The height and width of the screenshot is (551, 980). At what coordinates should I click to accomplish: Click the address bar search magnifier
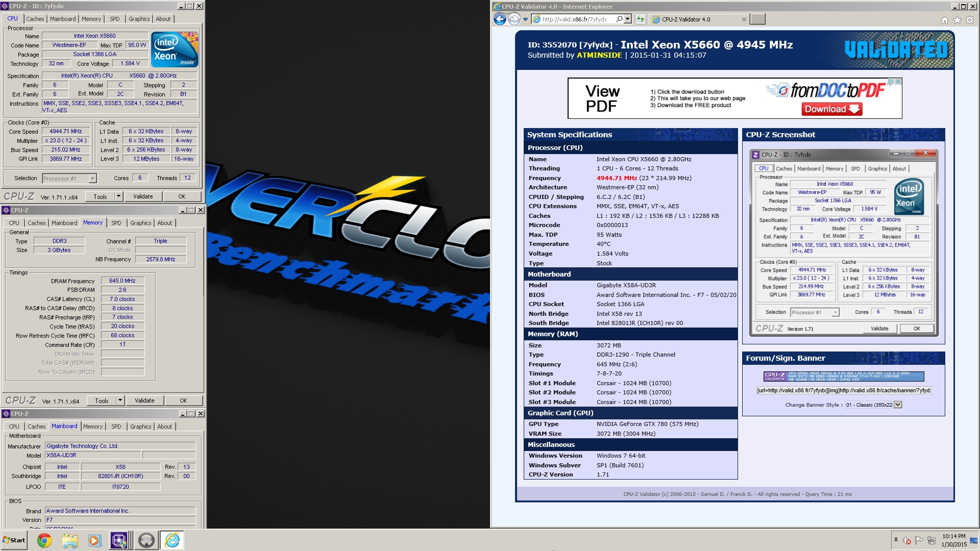pyautogui.click(x=620, y=19)
